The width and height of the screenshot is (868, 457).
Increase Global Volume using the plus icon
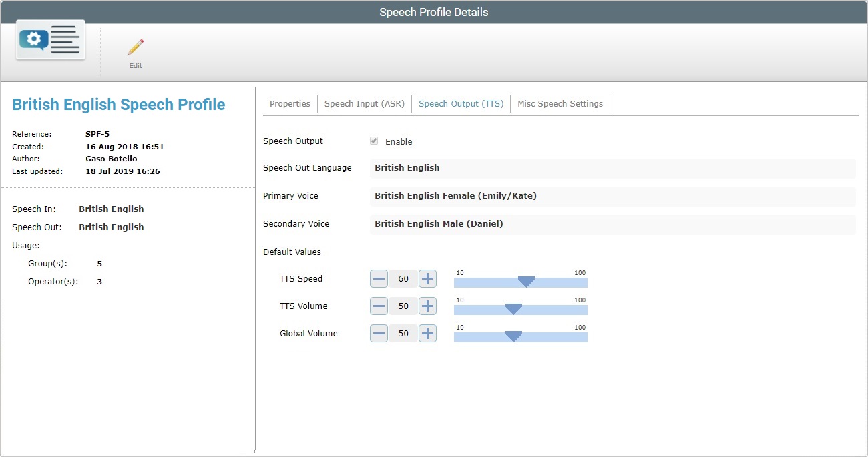click(427, 333)
